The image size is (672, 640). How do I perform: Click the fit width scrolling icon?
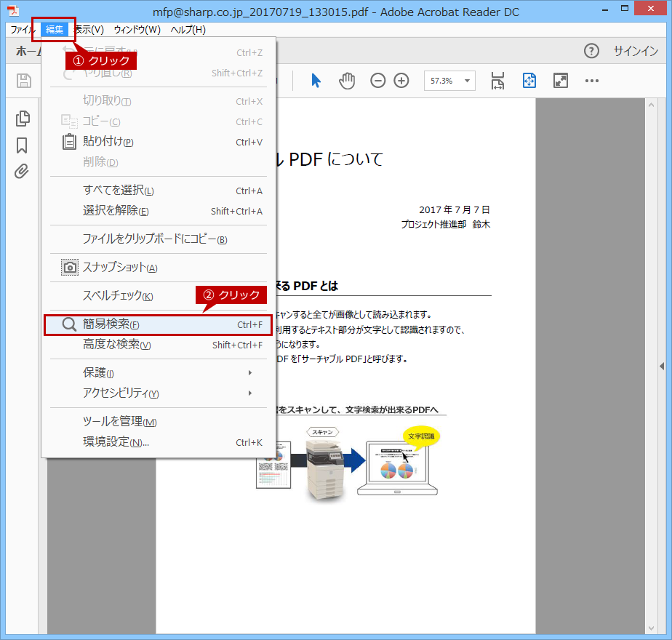[497, 81]
